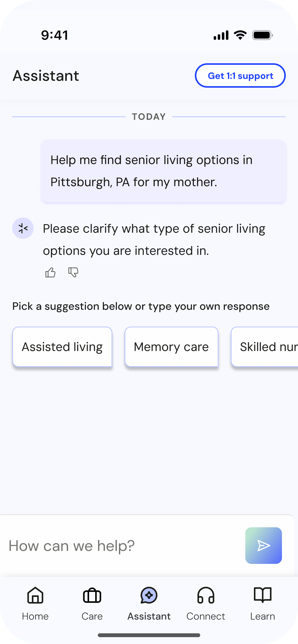This screenshot has height=644, width=298.
Task: Open Connect tab headphones icon
Action: click(x=206, y=595)
